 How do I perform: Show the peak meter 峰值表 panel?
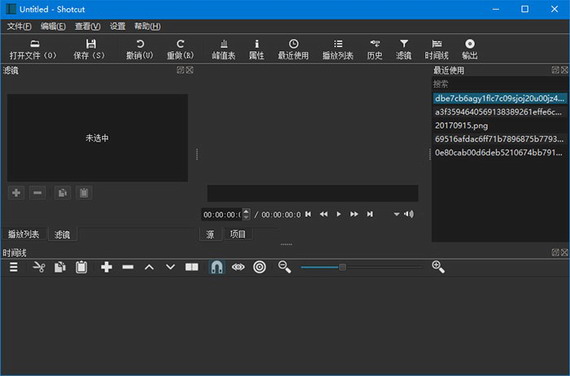tap(224, 49)
